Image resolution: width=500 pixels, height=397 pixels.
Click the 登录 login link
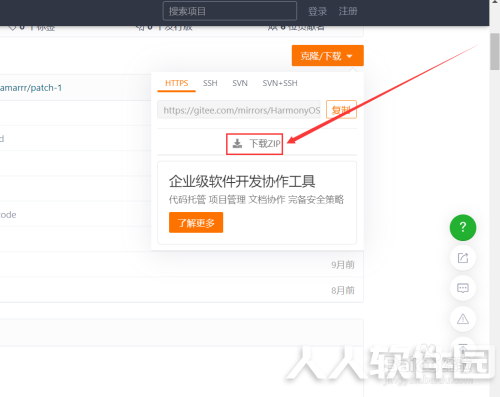coord(317,11)
